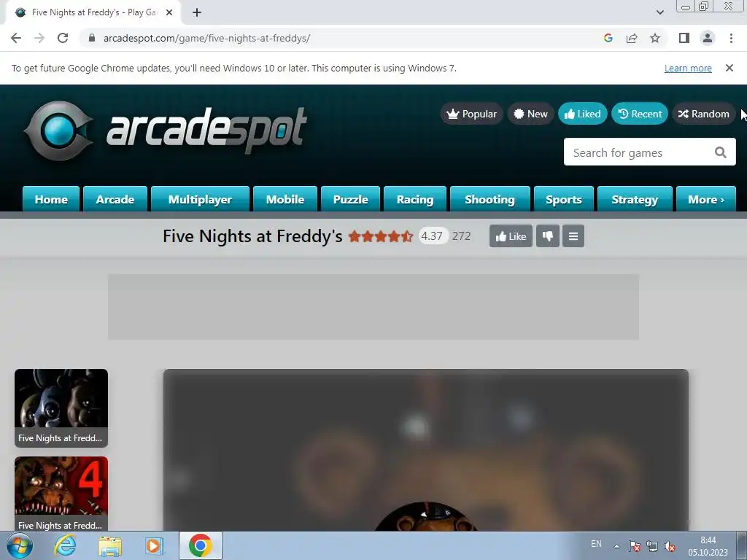Expand the More categories menu
747x560 pixels.
pos(706,199)
